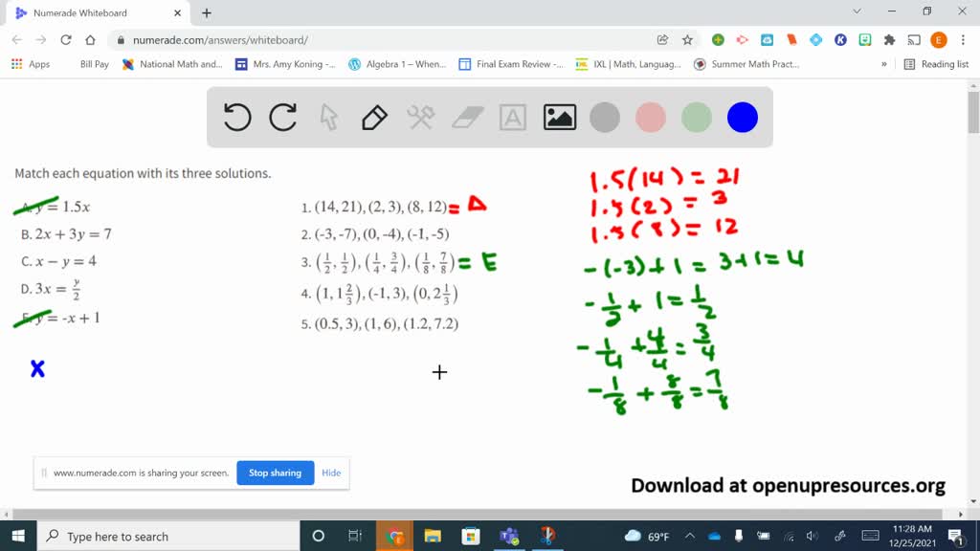Select the Eraser tool
This screenshot has width=980, height=551.
click(466, 117)
